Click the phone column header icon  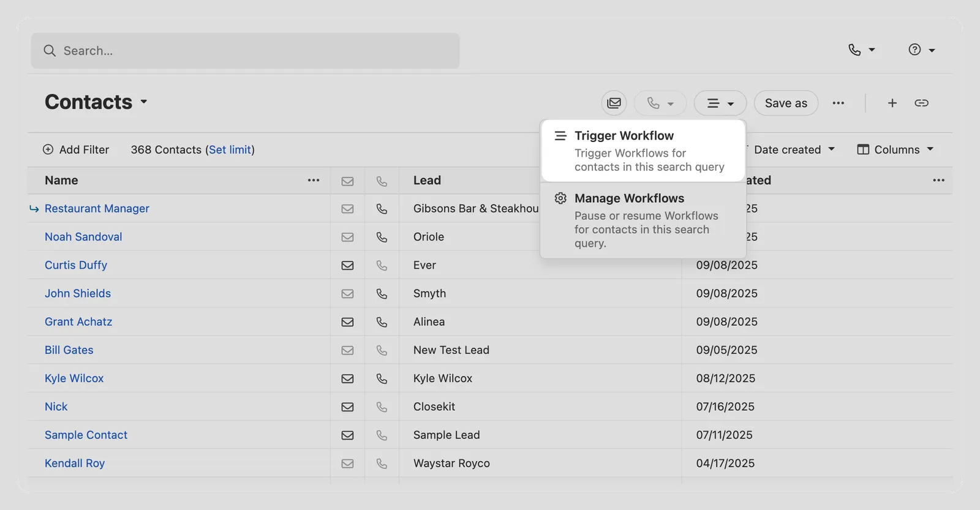[x=382, y=181]
